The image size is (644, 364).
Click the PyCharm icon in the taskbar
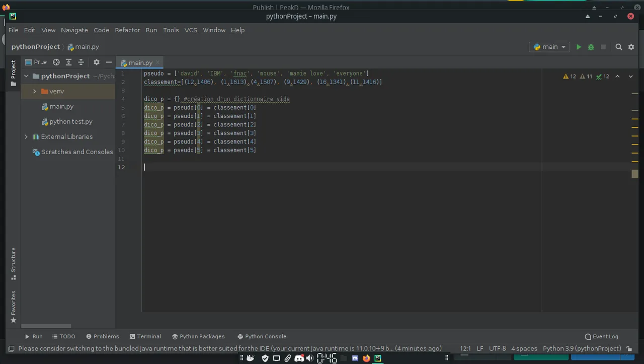click(x=378, y=358)
